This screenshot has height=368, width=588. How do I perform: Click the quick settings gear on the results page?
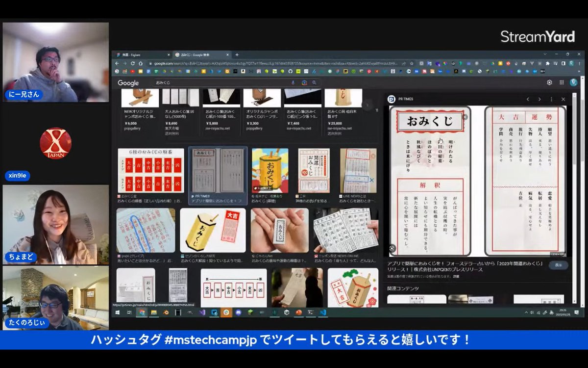(x=549, y=82)
